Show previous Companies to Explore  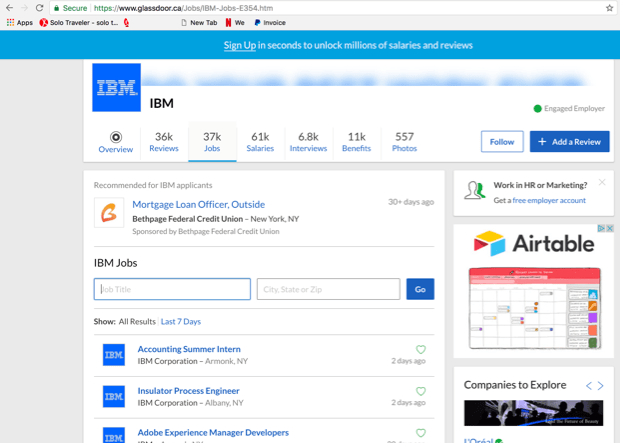tap(589, 386)
